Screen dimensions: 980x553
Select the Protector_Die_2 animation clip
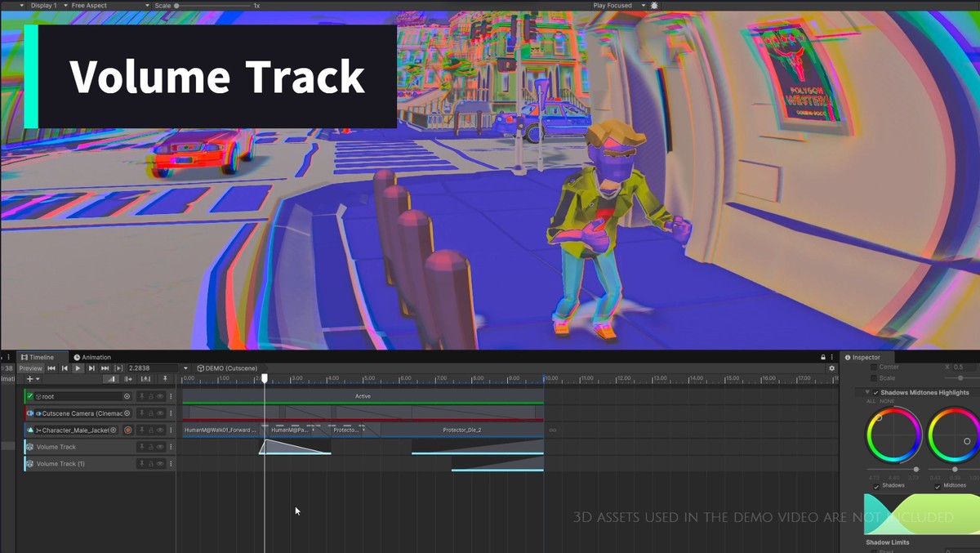coord(462,430)
